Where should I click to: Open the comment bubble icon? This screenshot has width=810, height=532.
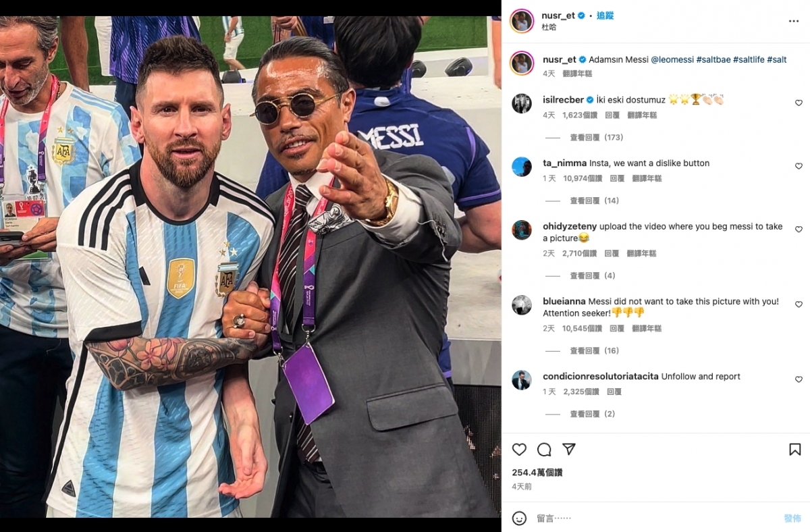[544, 450]
